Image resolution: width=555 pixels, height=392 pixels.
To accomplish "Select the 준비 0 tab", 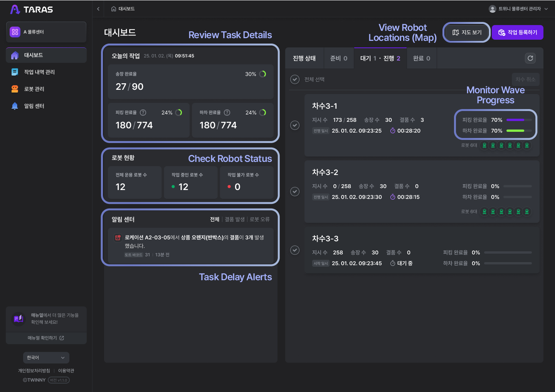I will (339, 58).
